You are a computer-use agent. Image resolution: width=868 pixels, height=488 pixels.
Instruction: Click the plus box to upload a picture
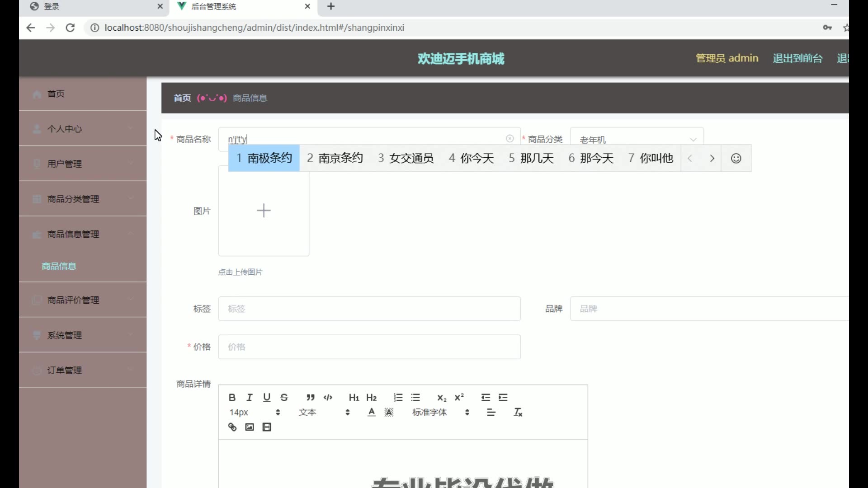coord(264,211)
